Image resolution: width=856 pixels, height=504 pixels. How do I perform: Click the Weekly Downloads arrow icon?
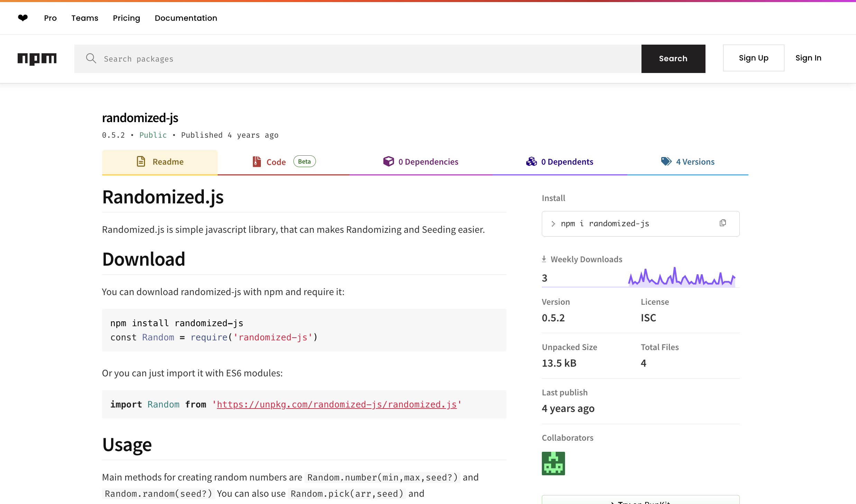pyautogui.click(x=544, y=259)
